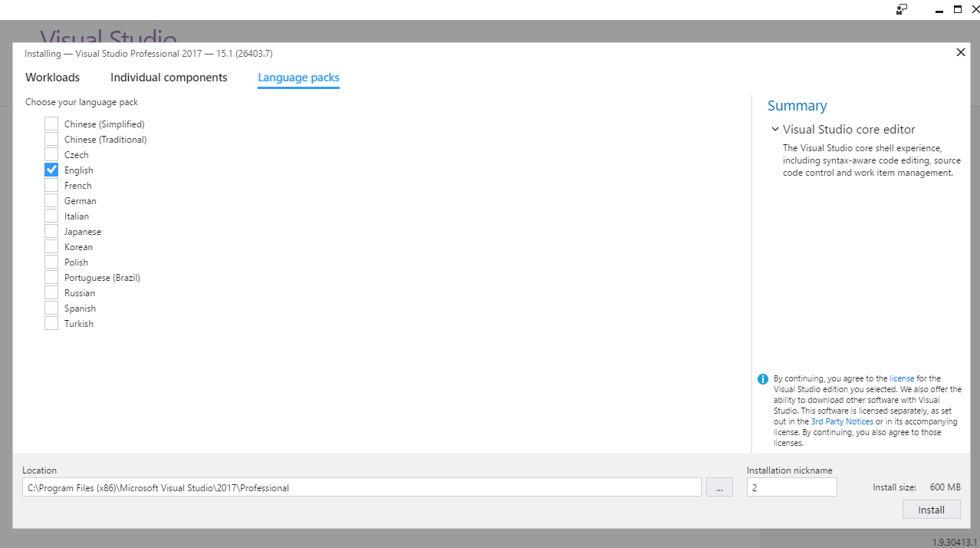The width and height of the screenshot is (980, 548).
Task: Check the French language pack
Action: pos(51,185)
